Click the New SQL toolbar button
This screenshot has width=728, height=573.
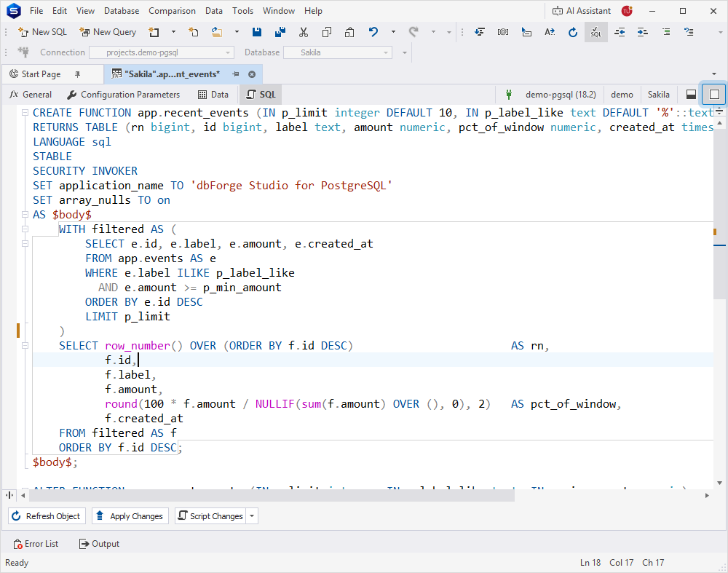[42, 32]
